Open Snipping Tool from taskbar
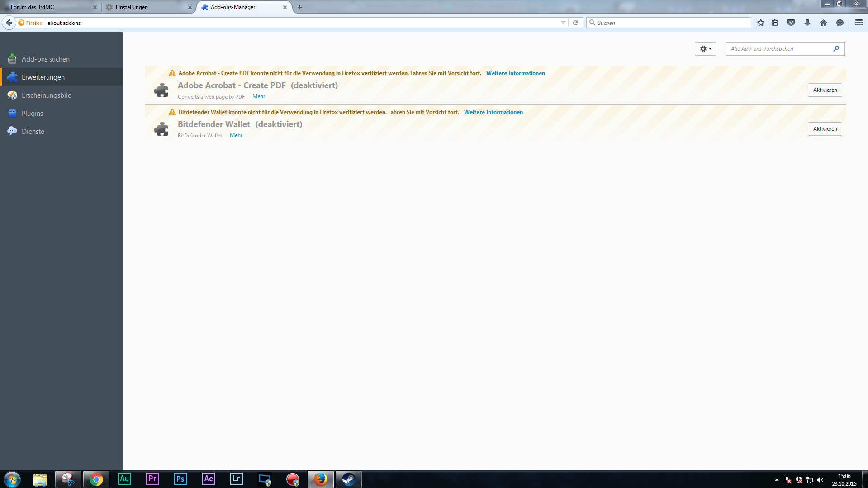 pyautogui.click(x=68, y=479)
